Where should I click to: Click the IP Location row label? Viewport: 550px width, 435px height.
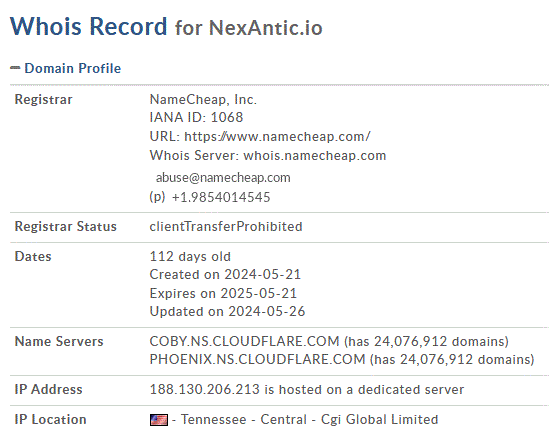51,420
